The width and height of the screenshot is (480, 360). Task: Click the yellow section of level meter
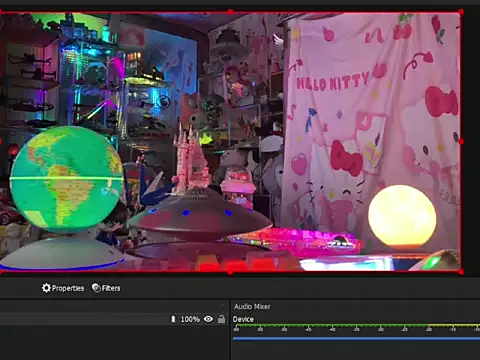coord(454,325)
